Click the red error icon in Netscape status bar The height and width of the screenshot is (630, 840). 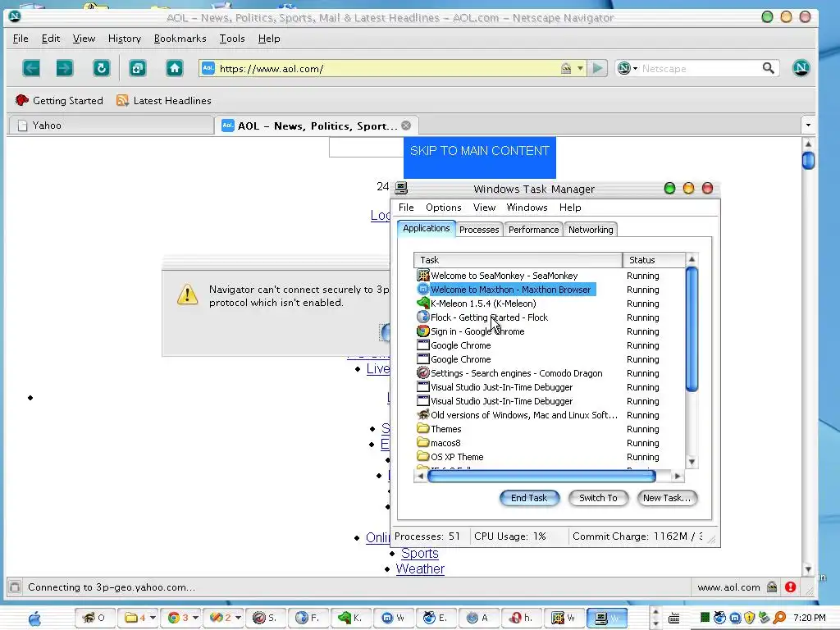(x=790, y=587)
